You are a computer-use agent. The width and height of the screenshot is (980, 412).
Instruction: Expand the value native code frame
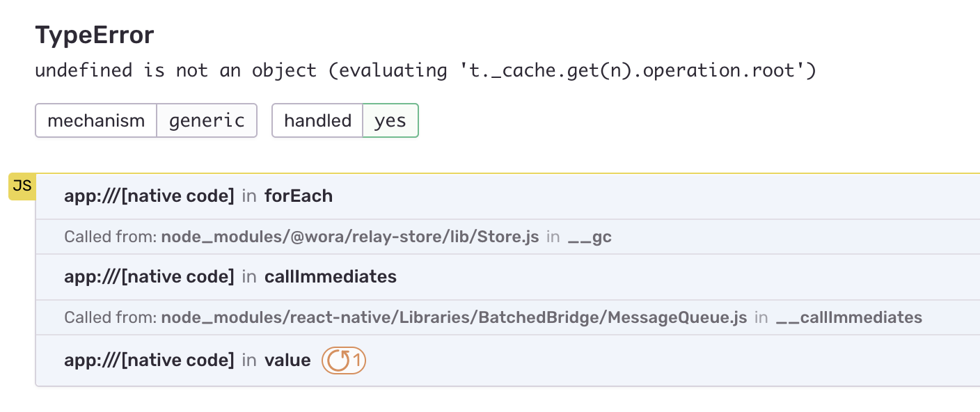507,360
